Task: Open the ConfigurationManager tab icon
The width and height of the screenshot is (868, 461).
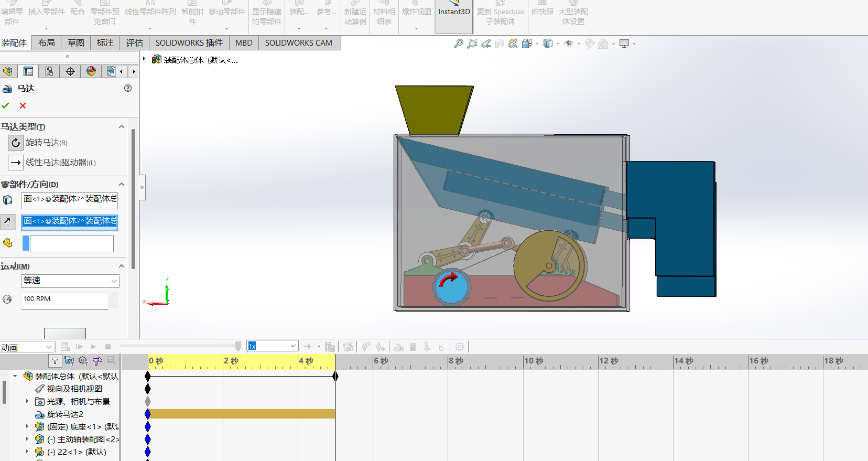Action: 49,71
